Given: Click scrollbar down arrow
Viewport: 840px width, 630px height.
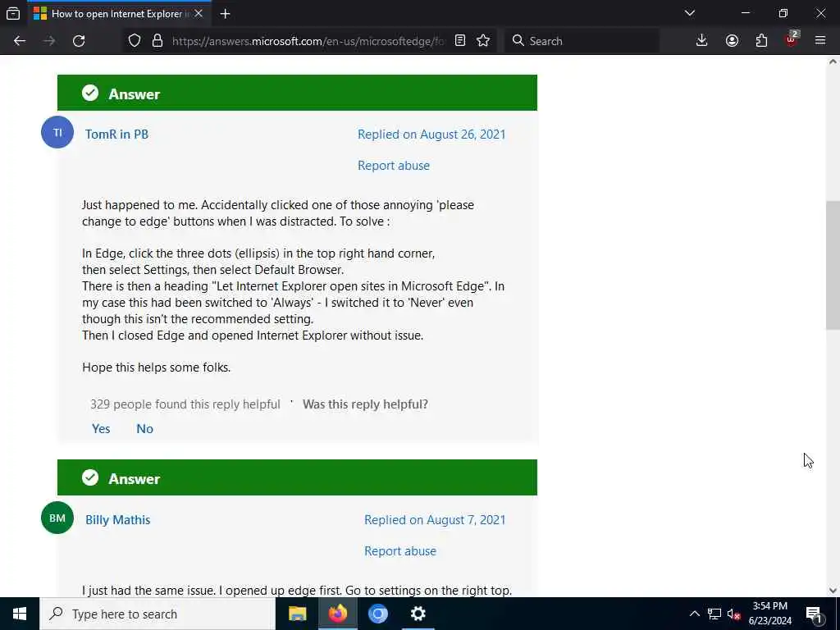Looking at the screenshot, I should 833,591.
